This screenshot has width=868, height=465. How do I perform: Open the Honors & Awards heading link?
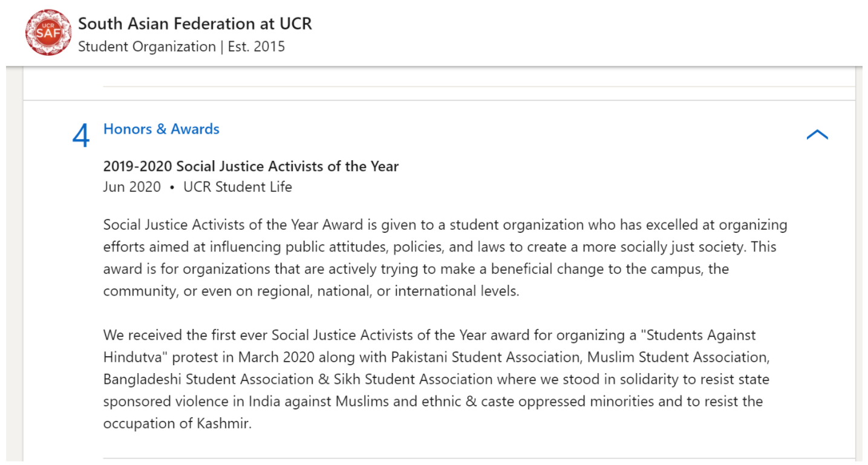(161, 129)
